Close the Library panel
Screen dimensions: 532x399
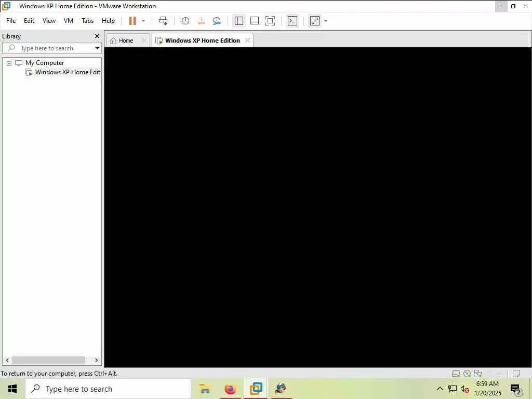point(97,36)
